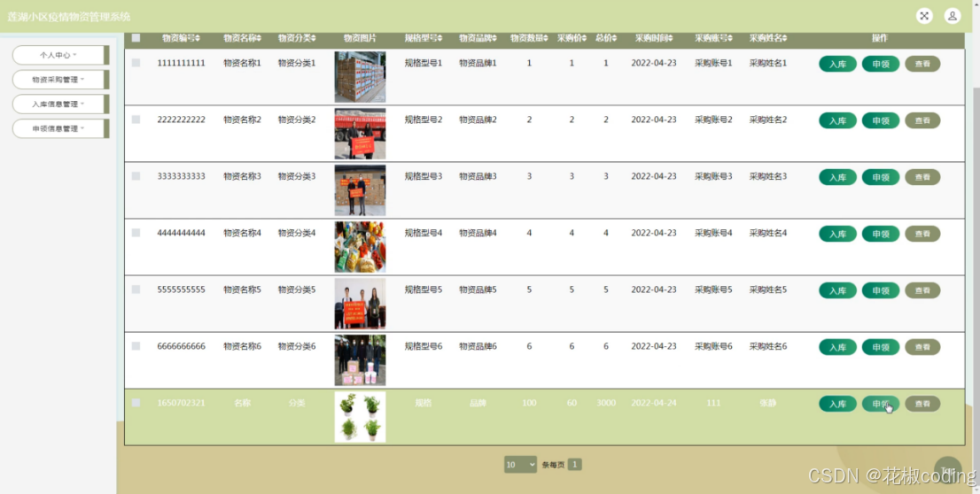Sort by 物资品牌 column arrows
Image resolution: width=980 pixels, height=494 pixels.
tap(495, 39)
